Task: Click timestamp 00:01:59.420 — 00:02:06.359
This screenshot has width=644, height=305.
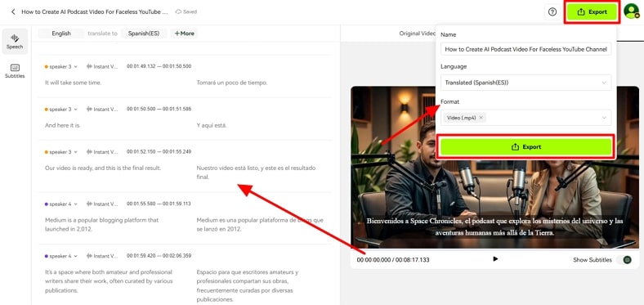Action: (159, 256)
